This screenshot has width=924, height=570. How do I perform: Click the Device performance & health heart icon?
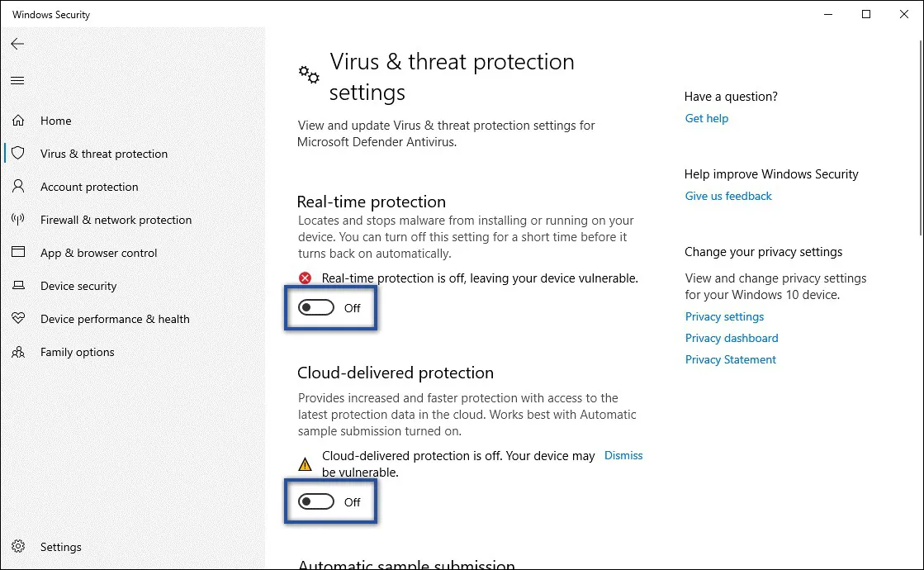[18, 319]
